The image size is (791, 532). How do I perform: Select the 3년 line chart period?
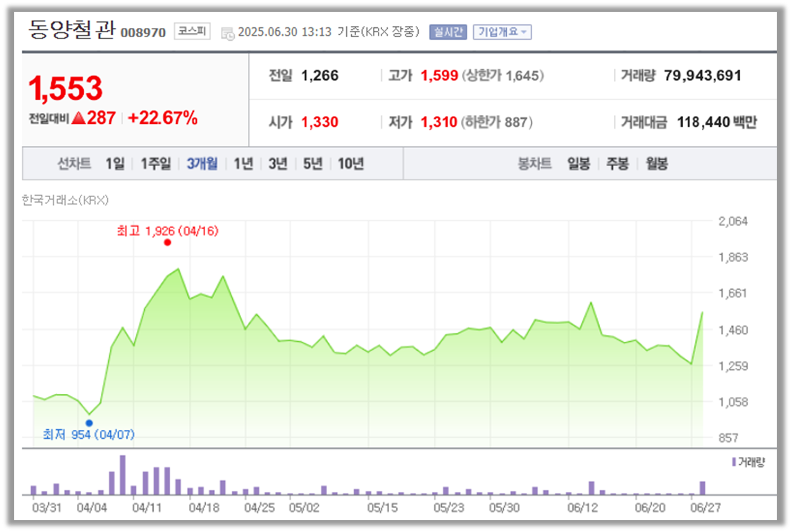tap(278, 164)
